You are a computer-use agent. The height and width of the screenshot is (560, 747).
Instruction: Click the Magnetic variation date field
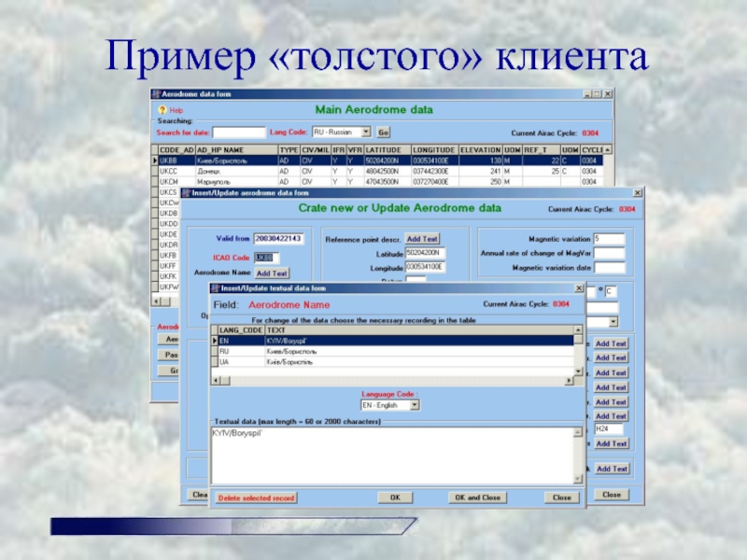coord(609,268)
